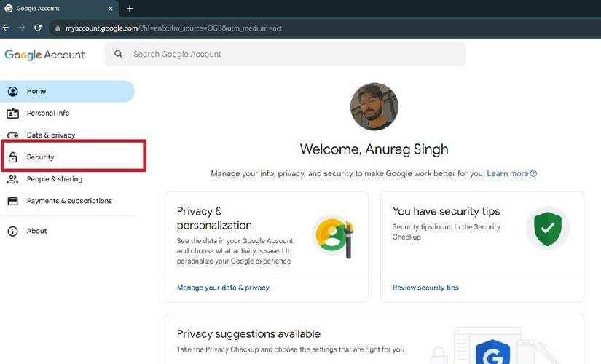
Task: Open Data & privacy settings
Action: pyautogui.click(x=51, y=135)
